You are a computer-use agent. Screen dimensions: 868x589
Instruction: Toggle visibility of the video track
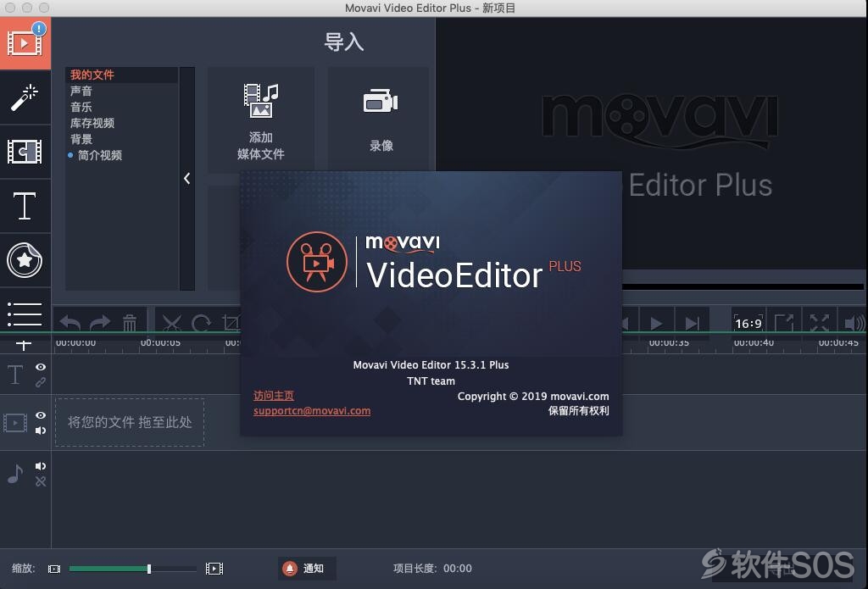click(41, 415)
